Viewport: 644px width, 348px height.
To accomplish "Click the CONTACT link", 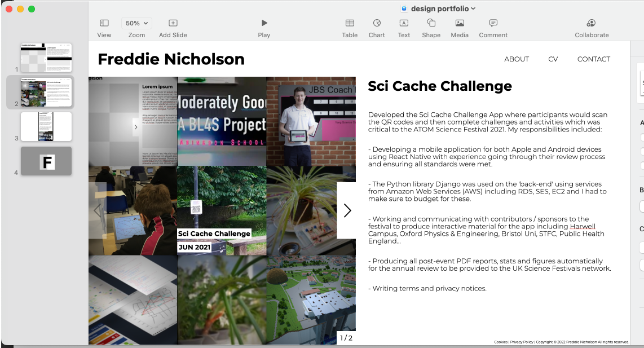I will (x=593, y=59).
